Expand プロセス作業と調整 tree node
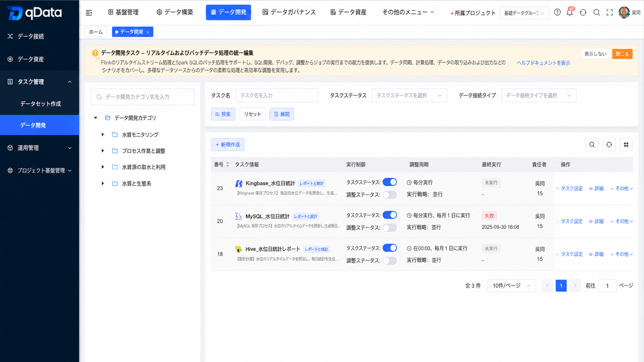The image size is (644, 362). tap(103, 151)
